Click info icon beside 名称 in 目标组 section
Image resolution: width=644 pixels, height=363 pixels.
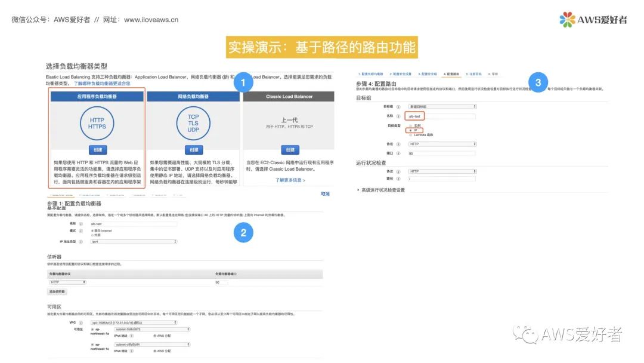coord(398,116)
